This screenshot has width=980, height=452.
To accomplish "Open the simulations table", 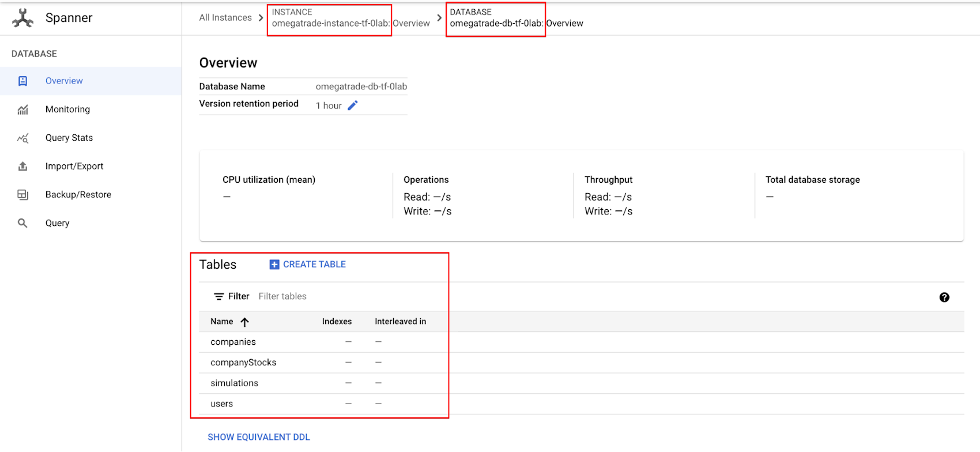I will tap(234, 383).
